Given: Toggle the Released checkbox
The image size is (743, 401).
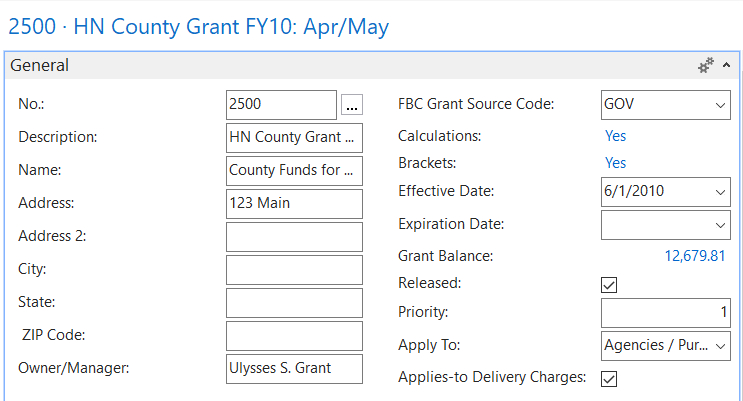Looking at the screenshot, I should click(609, 285).
